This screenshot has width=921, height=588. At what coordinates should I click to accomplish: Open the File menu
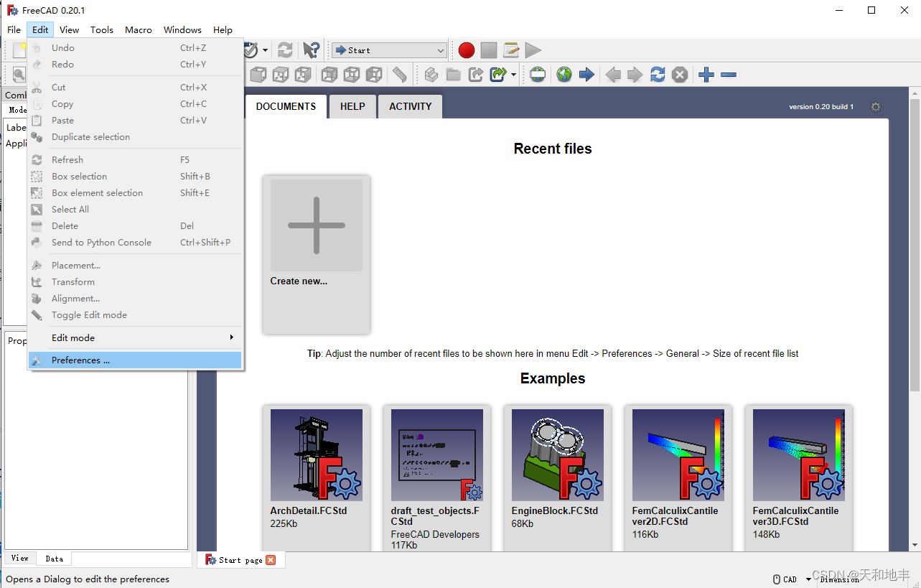point(14,29)
